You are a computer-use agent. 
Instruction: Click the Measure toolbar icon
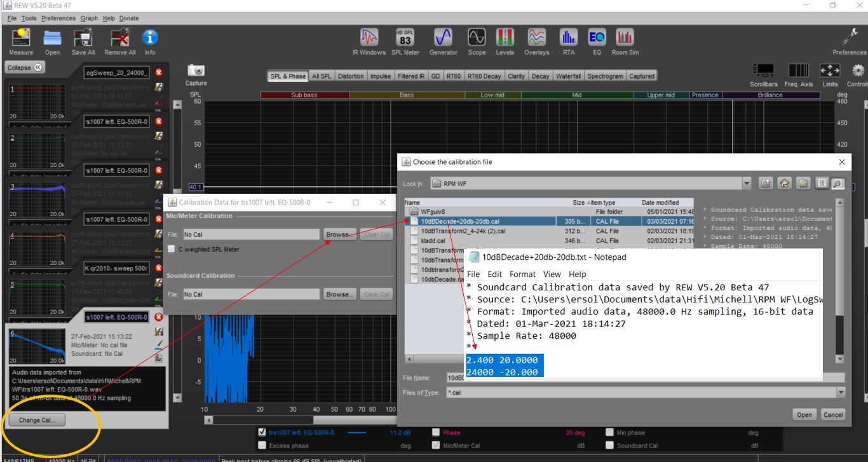(x=21, y=38)
